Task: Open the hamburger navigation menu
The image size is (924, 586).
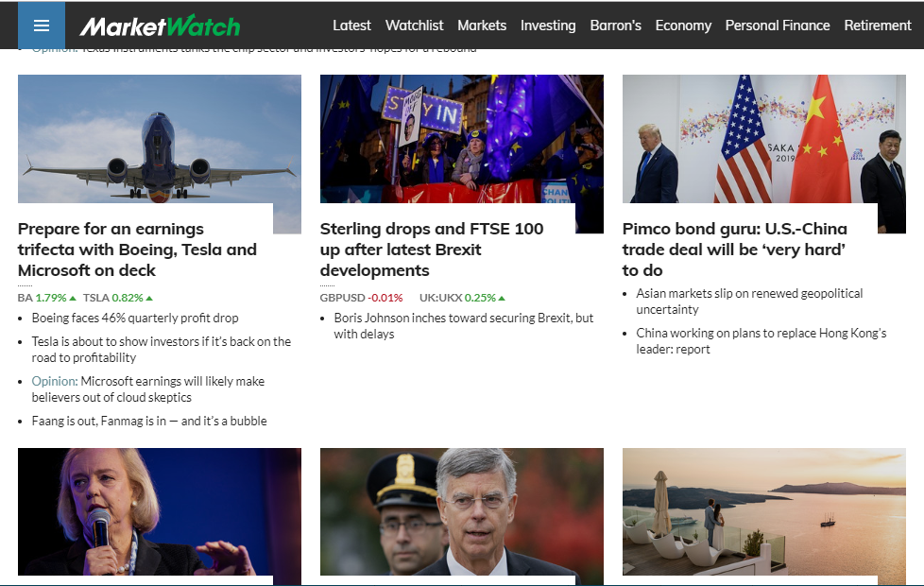Action: [42, 26]
